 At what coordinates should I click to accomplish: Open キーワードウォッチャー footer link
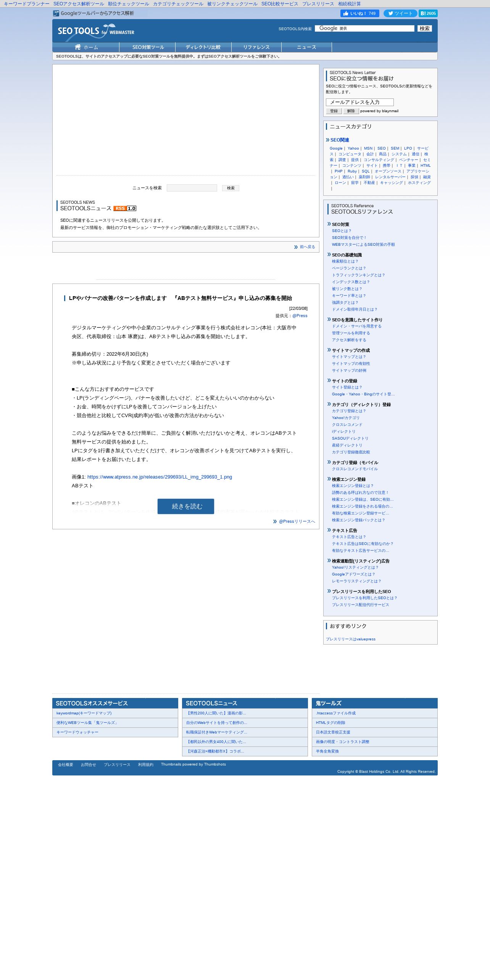pyautogui.click(x=77, y=732)
